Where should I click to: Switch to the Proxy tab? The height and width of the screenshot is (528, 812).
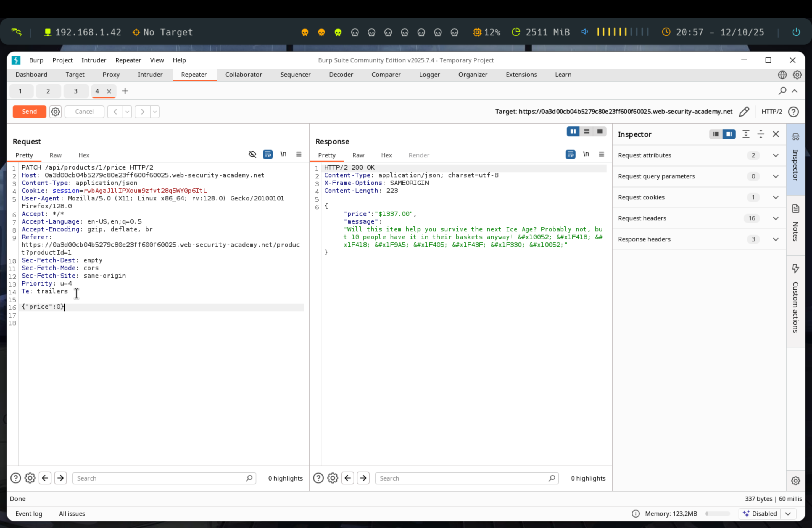(x=111, y=75)
